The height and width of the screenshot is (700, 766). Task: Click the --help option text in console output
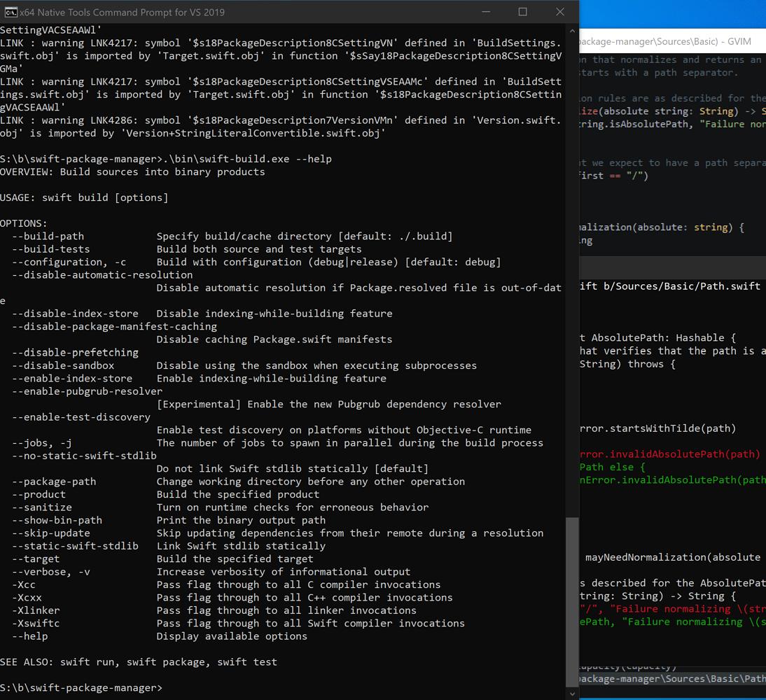click(29, 636)
